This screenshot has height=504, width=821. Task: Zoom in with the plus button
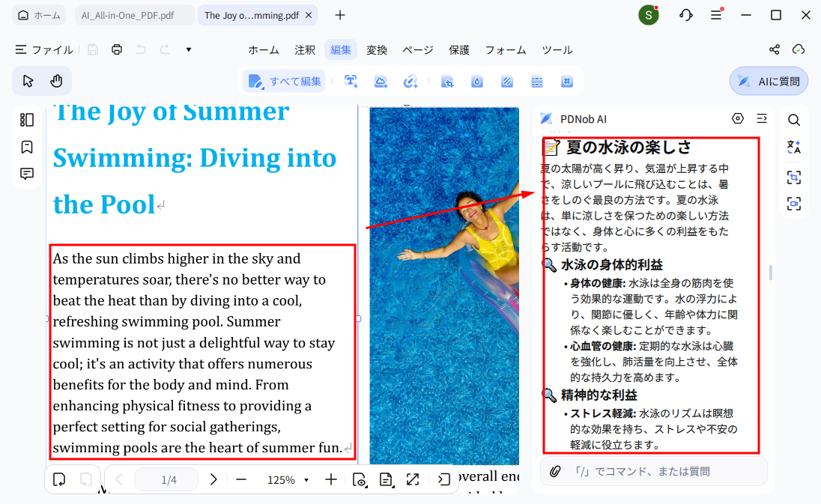(331, 479)
